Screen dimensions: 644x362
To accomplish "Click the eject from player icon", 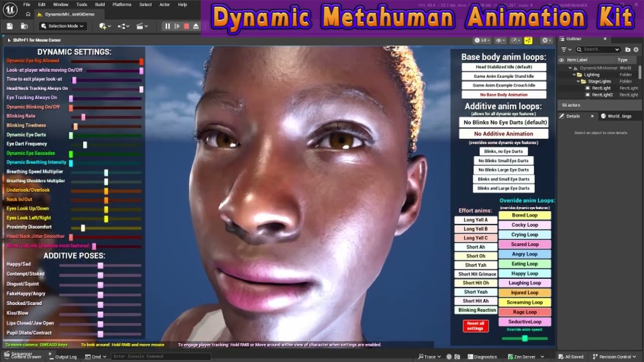I will [x=196, y=26].
